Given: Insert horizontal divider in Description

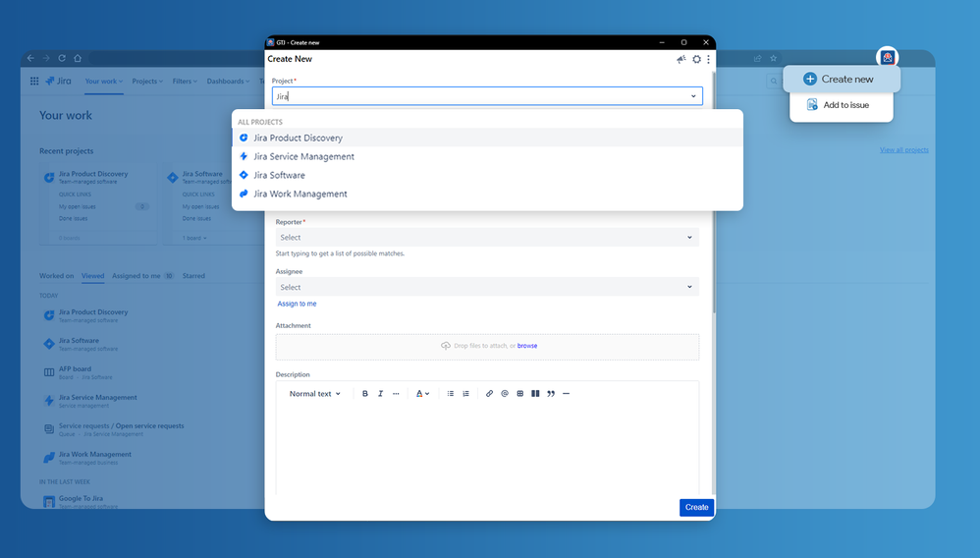Looking at the screenshot, I should pos(567,394).
